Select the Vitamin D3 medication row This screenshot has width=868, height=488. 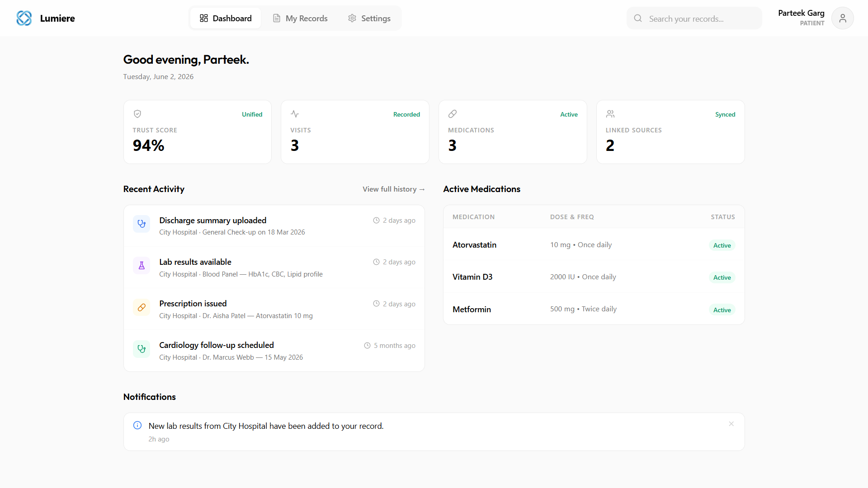[x=594, y=277]
